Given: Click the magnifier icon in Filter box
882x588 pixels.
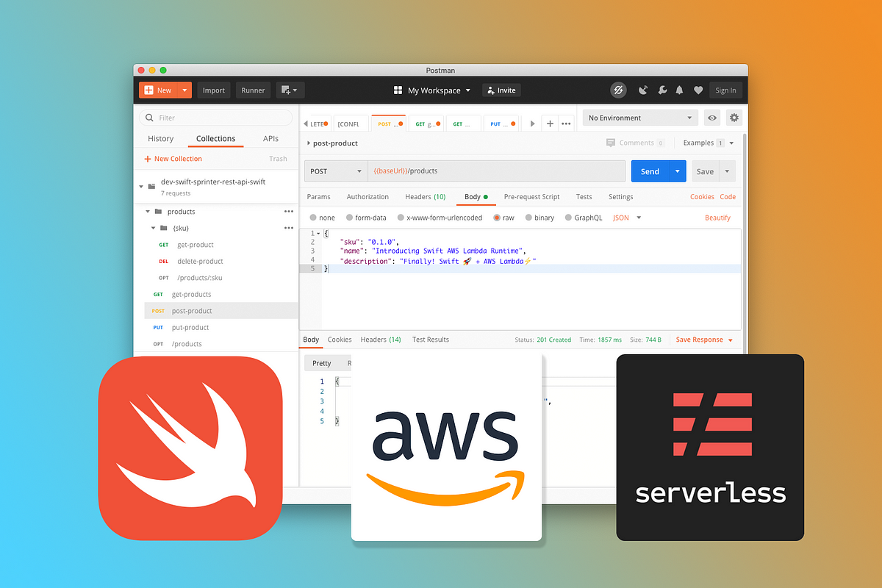Looking at the screenshot, I should click(149, 118).
